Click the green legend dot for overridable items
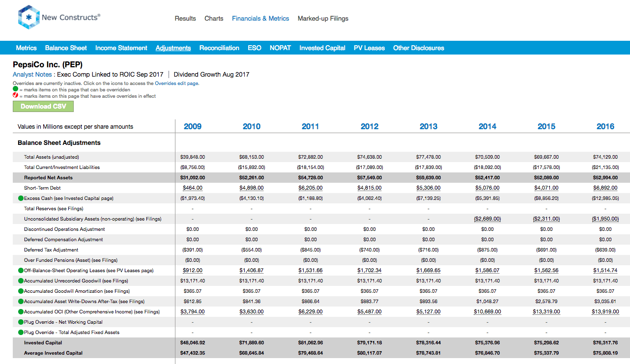Screen dimensions: 630x364 [x=15, y=90]
